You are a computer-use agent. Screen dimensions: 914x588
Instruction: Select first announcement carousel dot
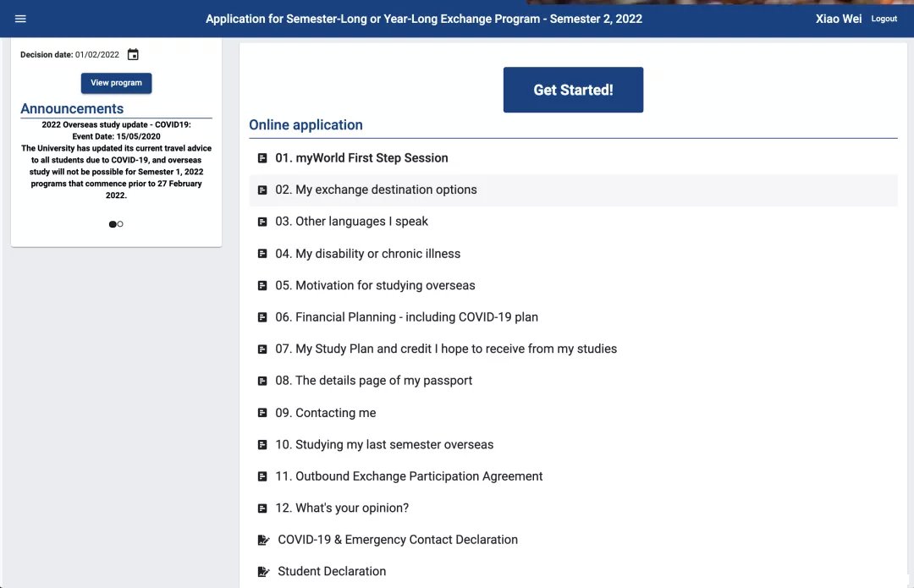(x=113, y=224)
